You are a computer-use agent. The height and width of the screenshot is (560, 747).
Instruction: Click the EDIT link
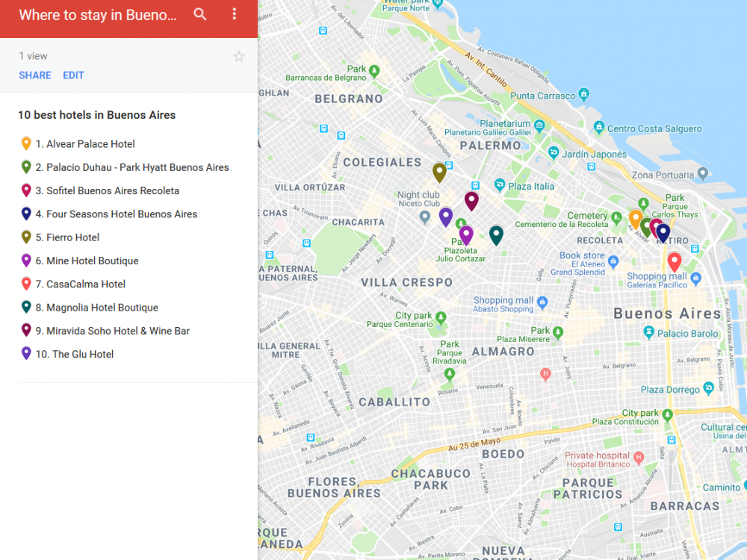(x=73, y=75)
